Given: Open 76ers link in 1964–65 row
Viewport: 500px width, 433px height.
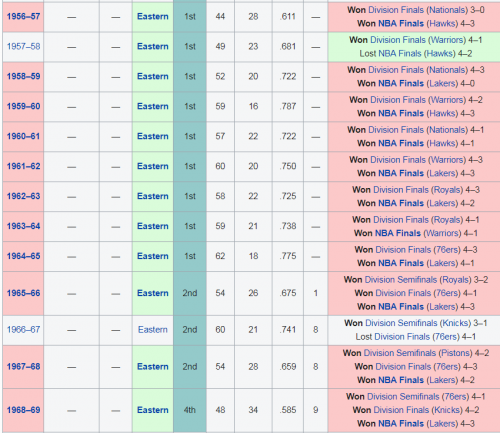Looking at the screenshot, I should (x=448, y=250).
